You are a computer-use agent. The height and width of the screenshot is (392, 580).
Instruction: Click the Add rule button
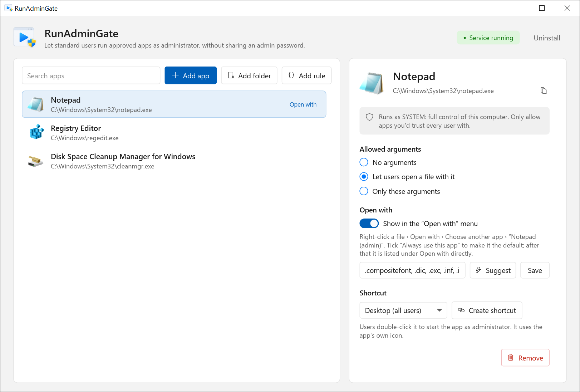[307, 75]
